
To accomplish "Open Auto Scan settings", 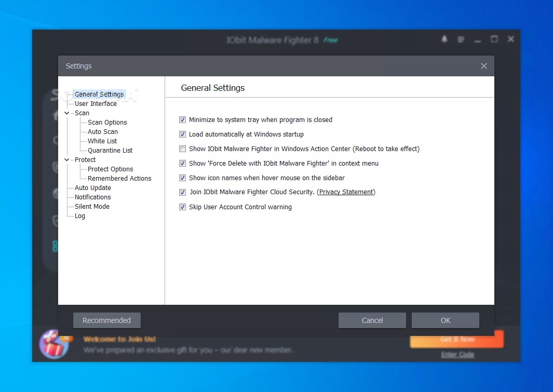I will (x=103, y=132).
